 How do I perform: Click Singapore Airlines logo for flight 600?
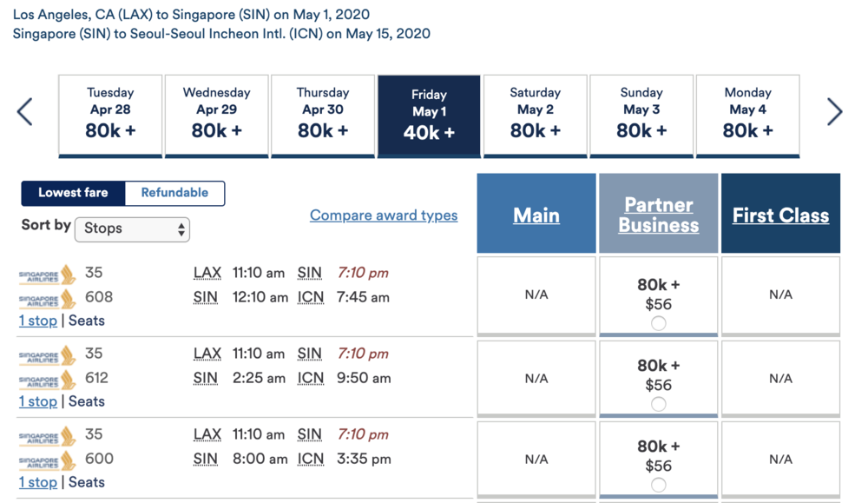click(48, 460)
